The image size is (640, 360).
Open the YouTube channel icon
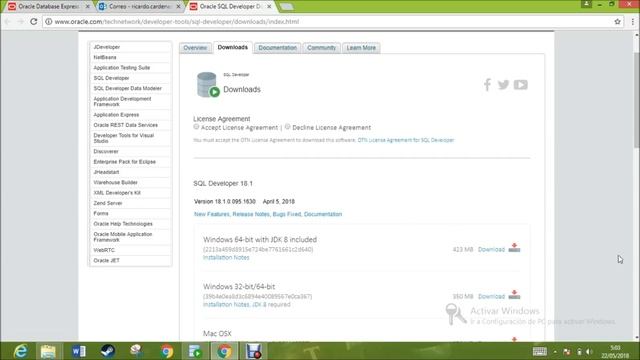(520, 84)
